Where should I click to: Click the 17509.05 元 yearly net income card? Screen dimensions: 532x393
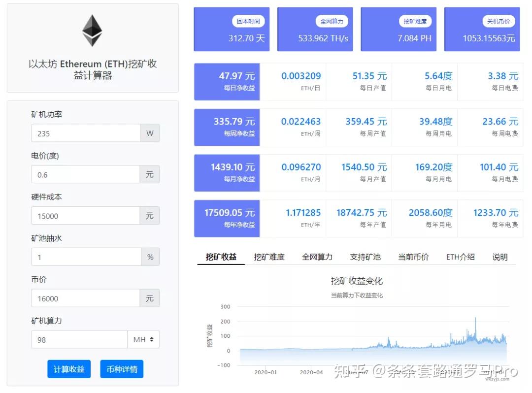[227, 219]
